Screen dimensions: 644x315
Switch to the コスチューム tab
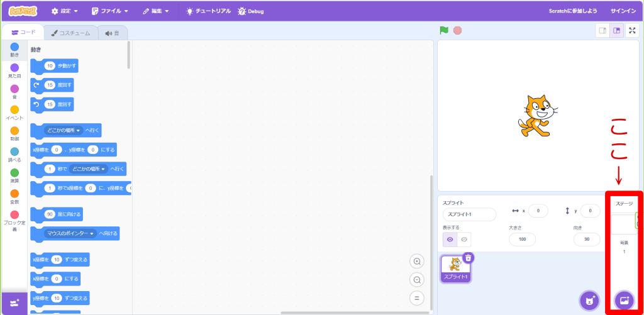[70, 33]
